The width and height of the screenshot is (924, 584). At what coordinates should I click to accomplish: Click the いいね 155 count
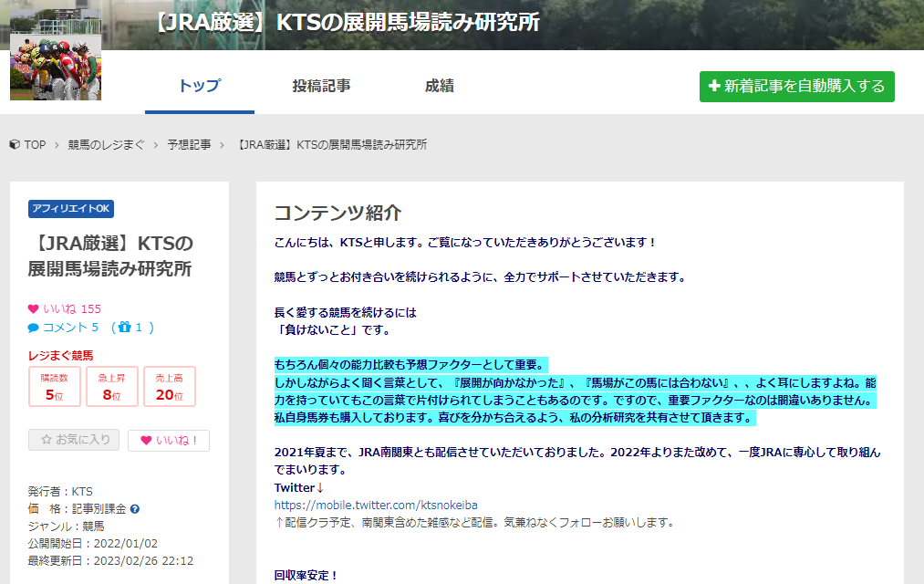tap(72, 308)
